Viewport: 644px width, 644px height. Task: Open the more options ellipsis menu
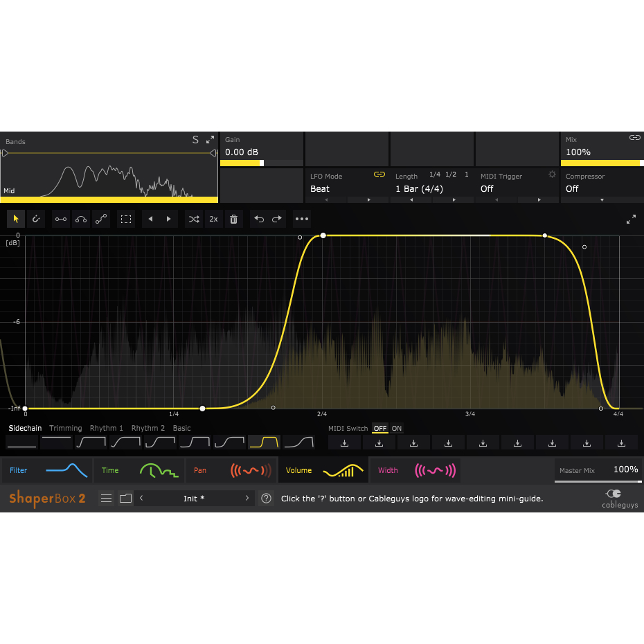coord(302,219)
